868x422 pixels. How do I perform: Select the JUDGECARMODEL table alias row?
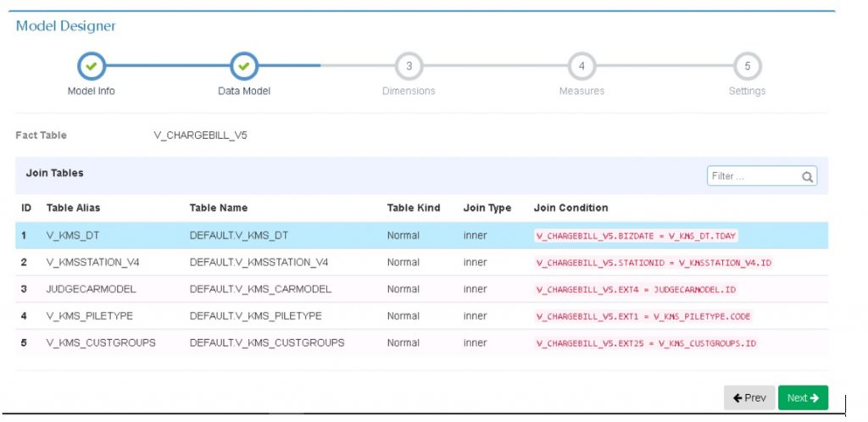(91, 290)
